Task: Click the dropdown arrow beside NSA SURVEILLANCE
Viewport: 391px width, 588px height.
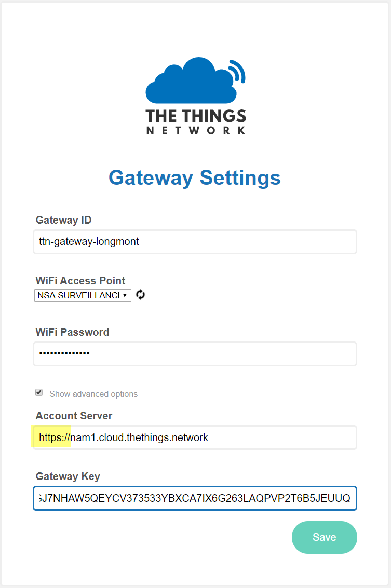Action: coord(125,295)
